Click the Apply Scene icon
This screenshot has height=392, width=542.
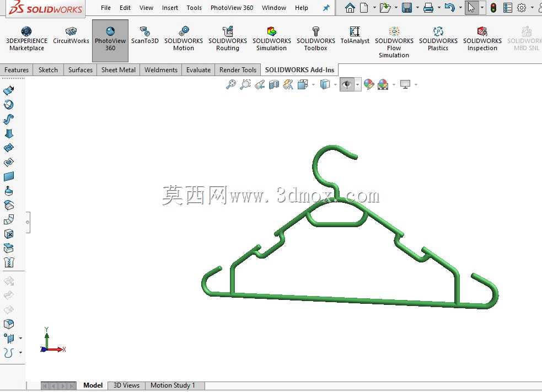click(x=383, y=84)
